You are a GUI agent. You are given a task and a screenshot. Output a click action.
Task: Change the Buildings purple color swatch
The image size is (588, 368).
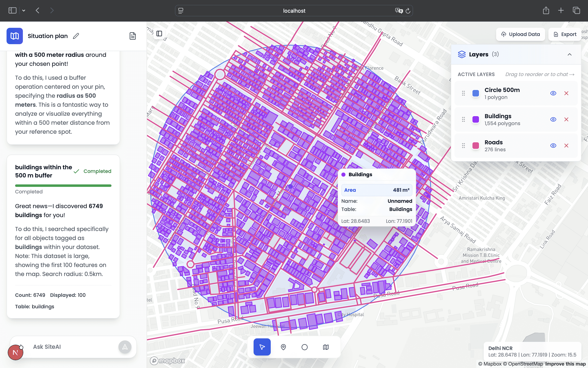[476, 120]
